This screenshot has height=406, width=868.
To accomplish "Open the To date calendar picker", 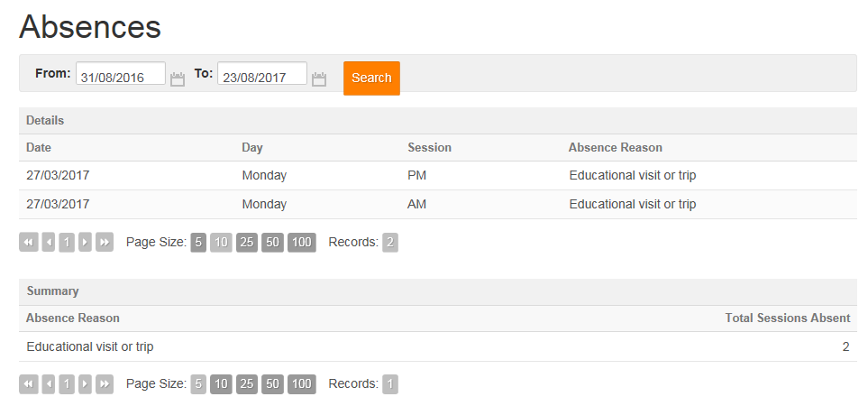I will click(319, 79).
